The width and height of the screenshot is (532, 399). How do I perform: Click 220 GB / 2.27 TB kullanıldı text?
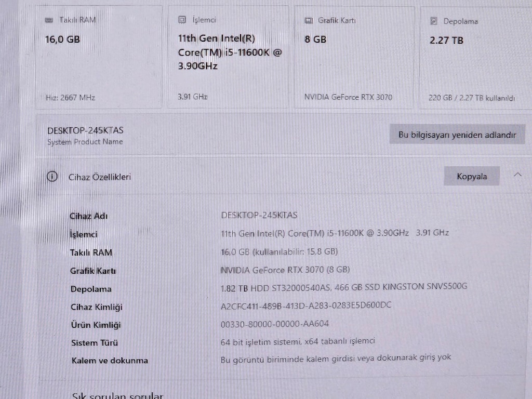click(x=472, y=98)
